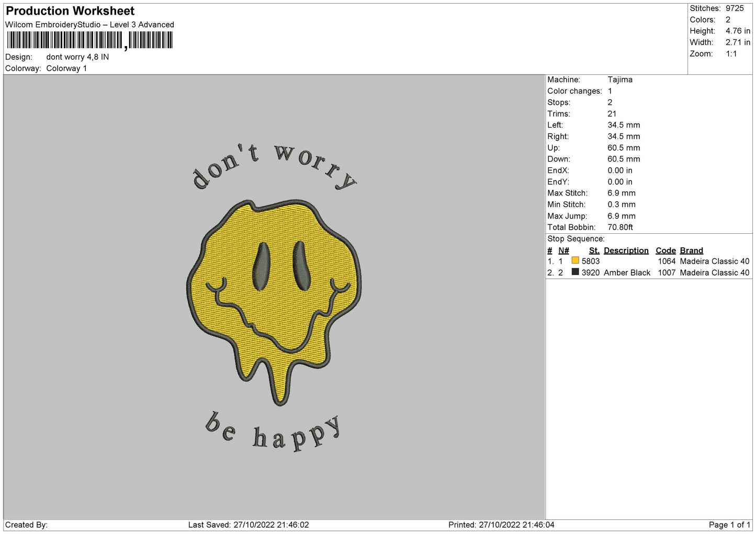This screenshot has width=756, height=534.
Task: Click the 'Stop Sequence:' heading
Action: point(576,239)
